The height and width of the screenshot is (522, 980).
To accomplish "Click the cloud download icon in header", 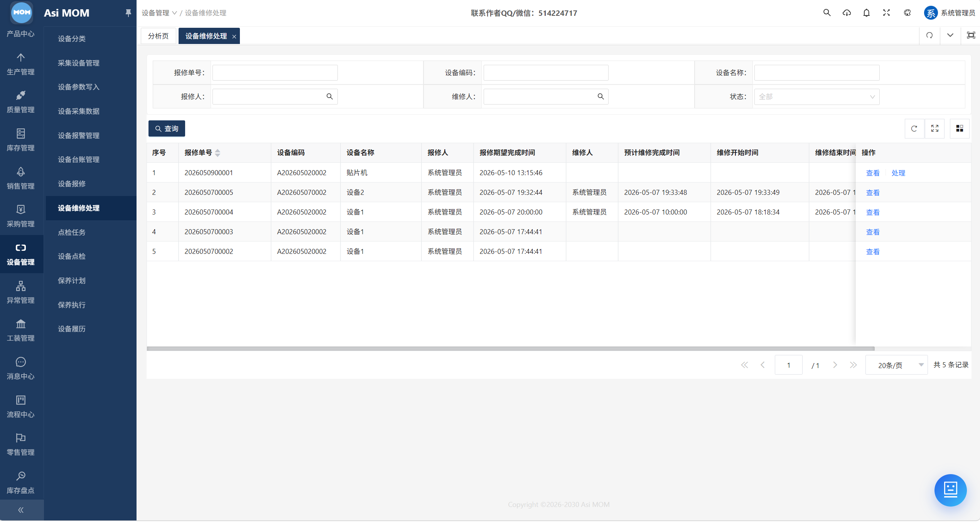I will point(847,13).
